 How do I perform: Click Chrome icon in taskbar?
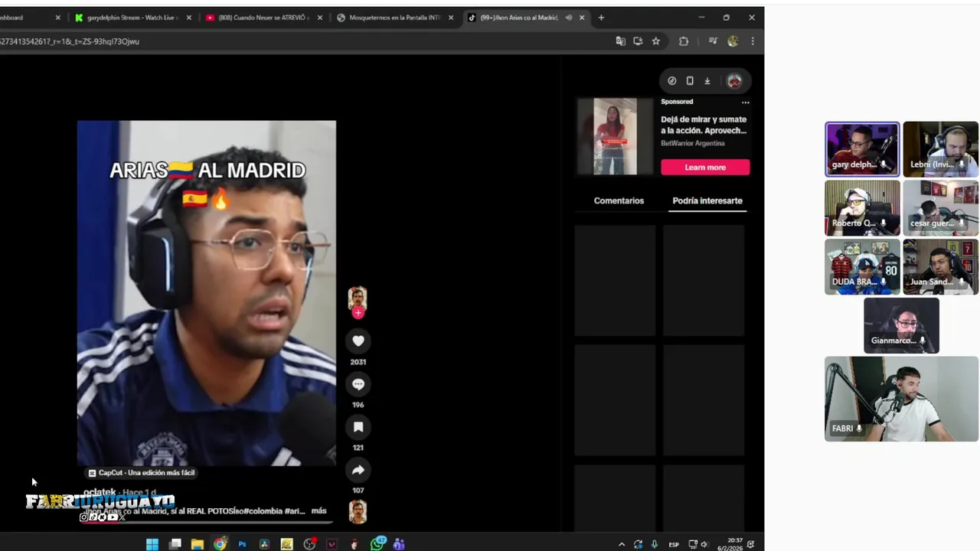point(220,544)
